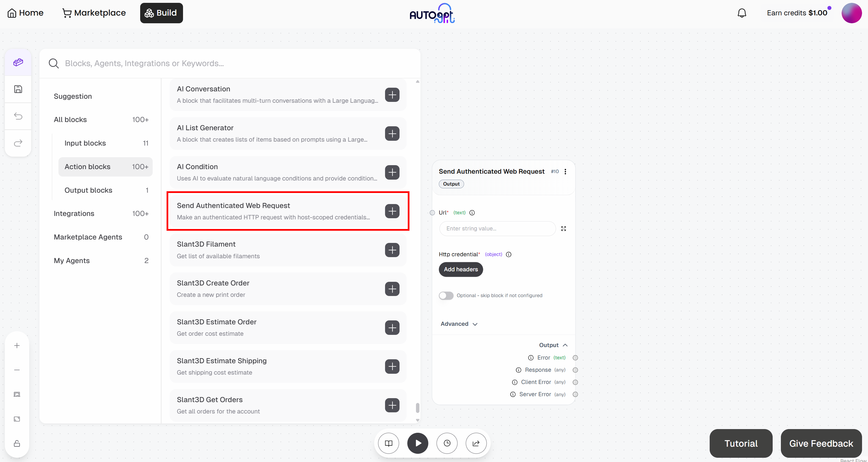Select the Url input connection circle
Viewport: 868px width, 462px height.
[x=432, y=213]
